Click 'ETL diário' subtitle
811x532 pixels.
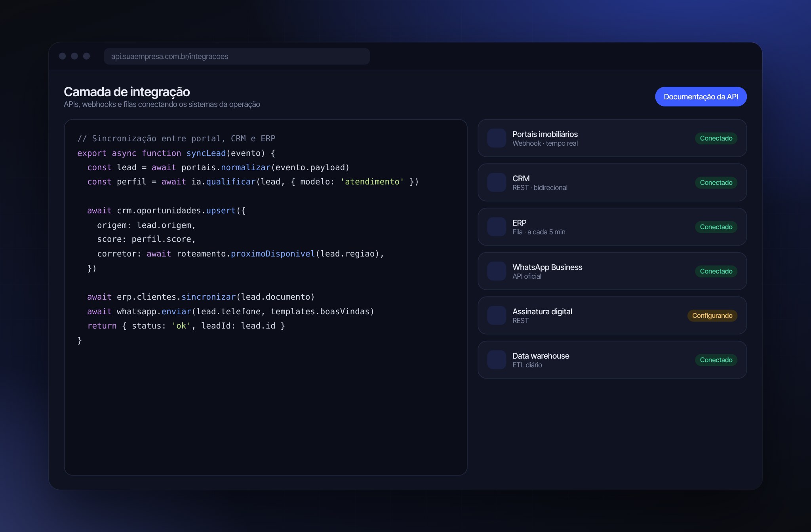click(527, 365)
